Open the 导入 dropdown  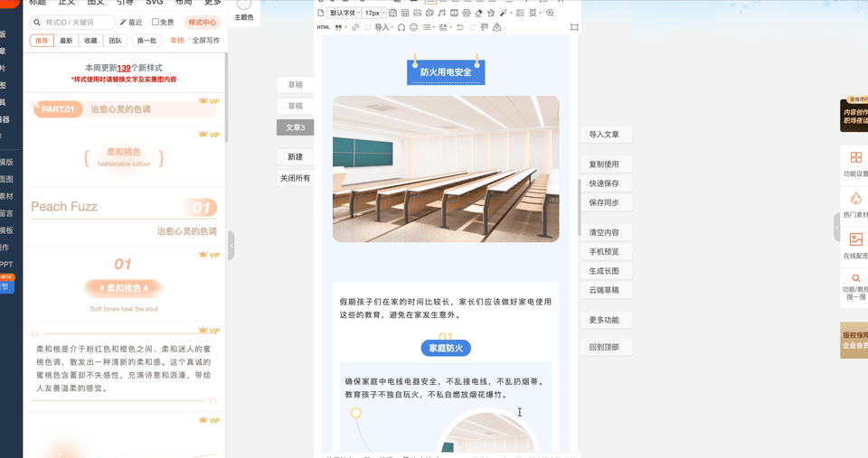[383, 27]
